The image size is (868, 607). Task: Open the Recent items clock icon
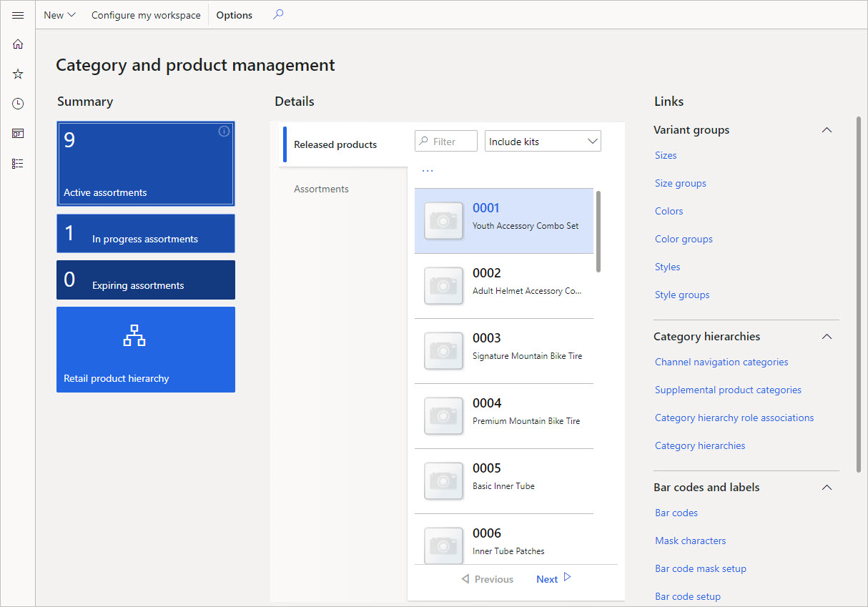18,103
